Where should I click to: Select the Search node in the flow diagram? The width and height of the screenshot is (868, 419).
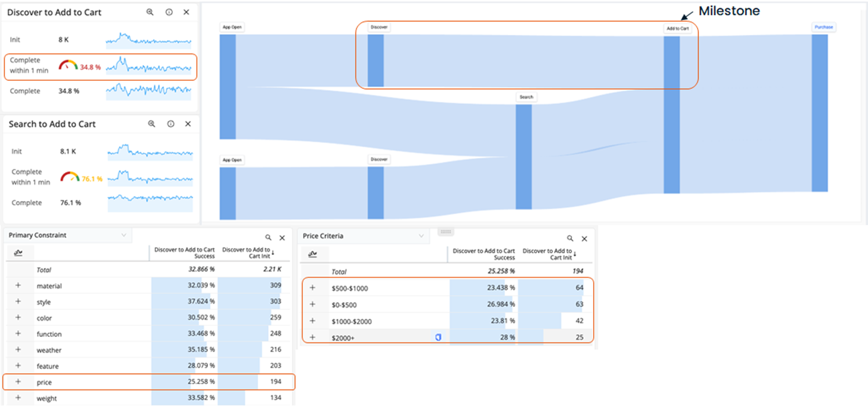(x=525, y=97)
